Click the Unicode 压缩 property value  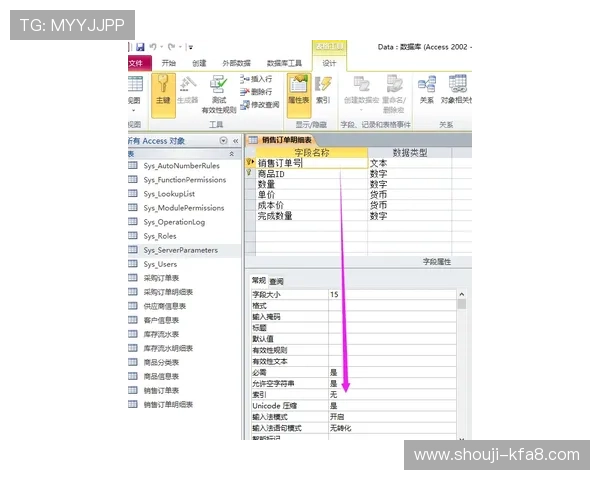pyautogui.click(x=392, y=405)
